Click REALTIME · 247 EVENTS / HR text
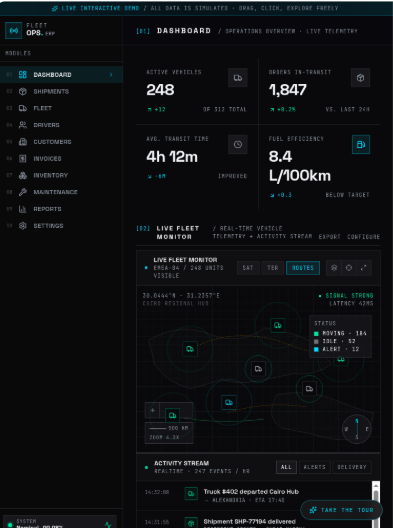Screen dimensions: 393x528 (202, 471)
